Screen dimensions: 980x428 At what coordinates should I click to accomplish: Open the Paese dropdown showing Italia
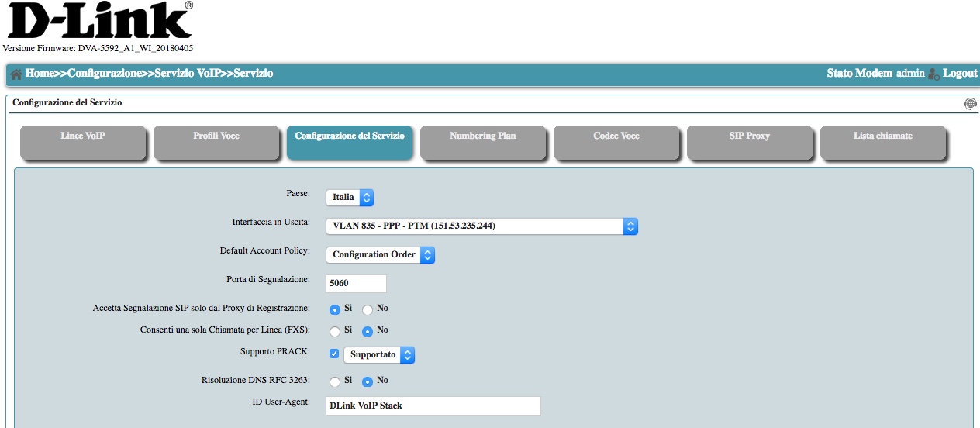pyautogui.click(x=350, y=198)
